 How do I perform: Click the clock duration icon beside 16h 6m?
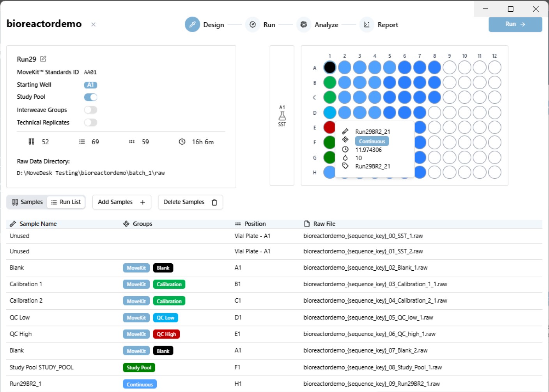pyautogui.click(x=182, y=142)
